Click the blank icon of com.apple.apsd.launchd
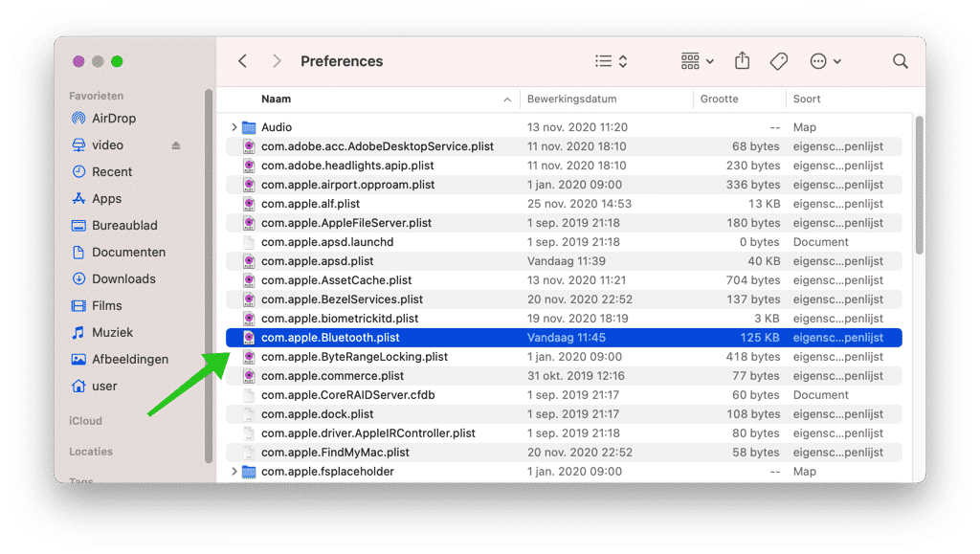980x554 pixels. coord(249,242)
